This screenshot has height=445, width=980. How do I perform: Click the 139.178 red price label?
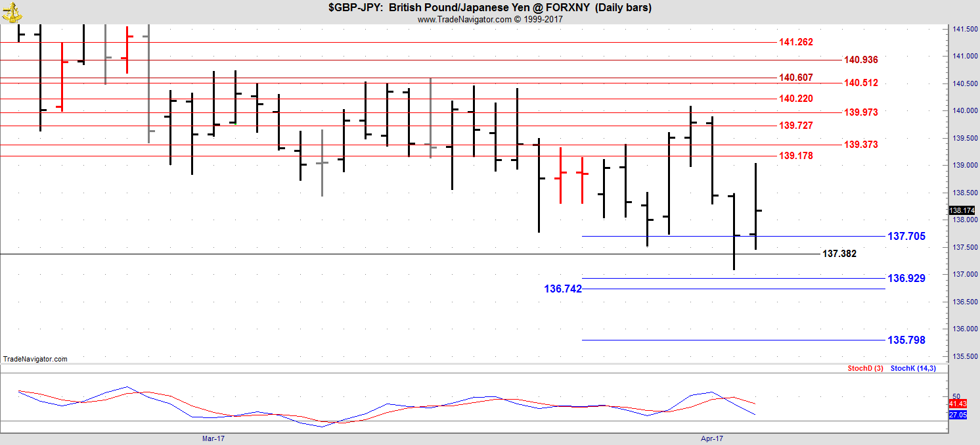tap(795, 156)
